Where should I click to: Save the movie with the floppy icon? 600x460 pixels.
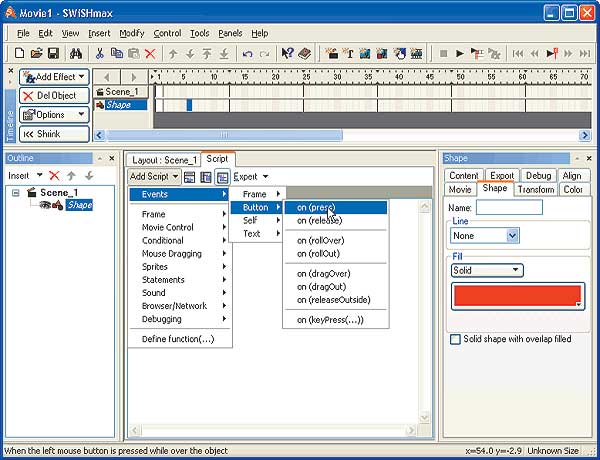coord(53,53)
